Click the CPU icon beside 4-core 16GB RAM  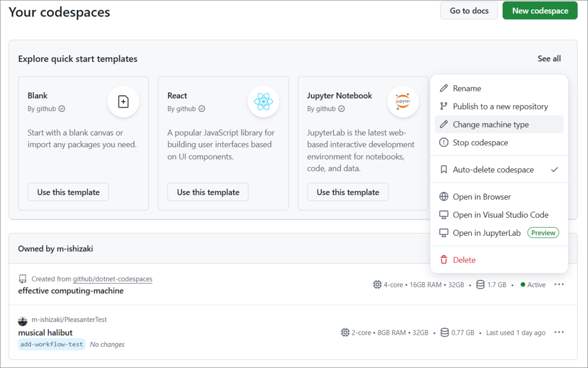pos(377,285)
